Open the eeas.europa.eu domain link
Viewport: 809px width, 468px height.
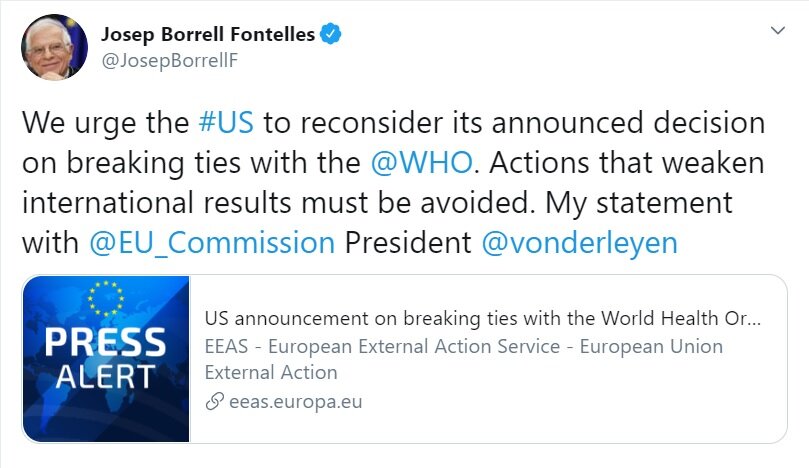pyautogui.click(x=296, y=401)
